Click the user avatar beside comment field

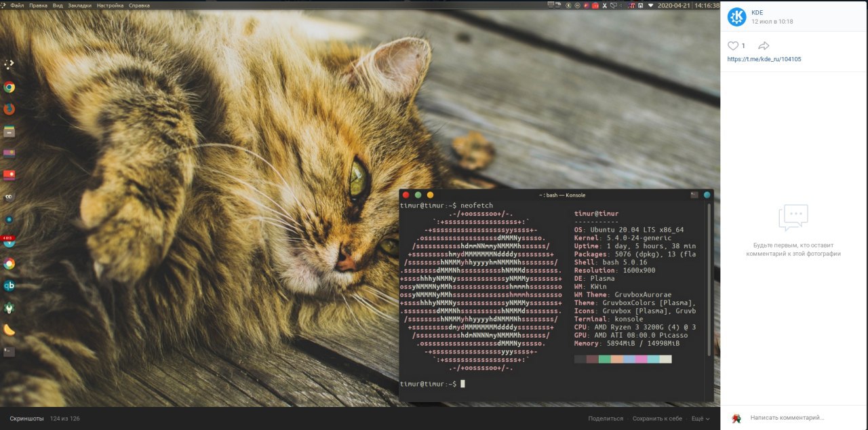[736, 418]
